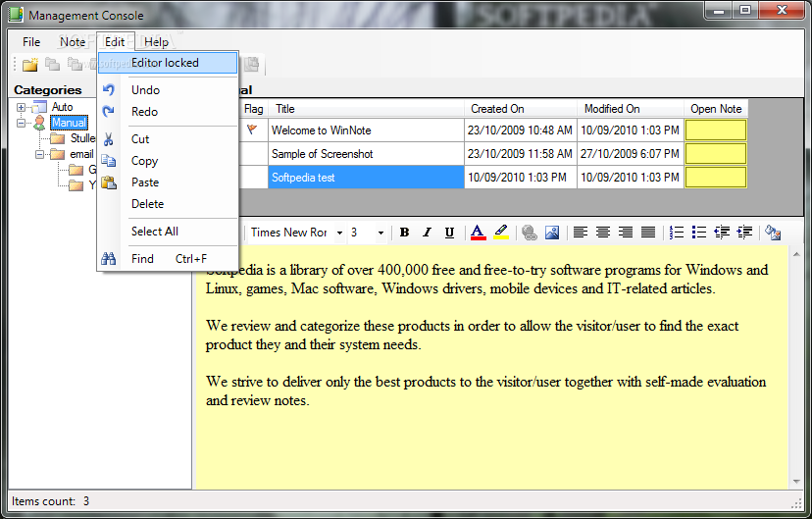812x519 pixels.
Task: Select the Welcome to WinNote note row
Action: coord(366,130)
